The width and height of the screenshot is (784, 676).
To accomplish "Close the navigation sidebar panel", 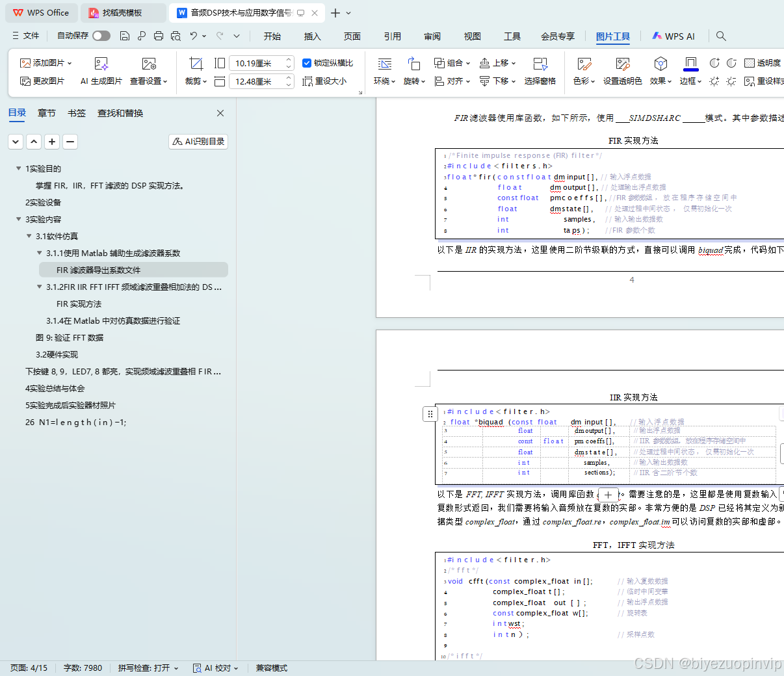I will point(220,113).
